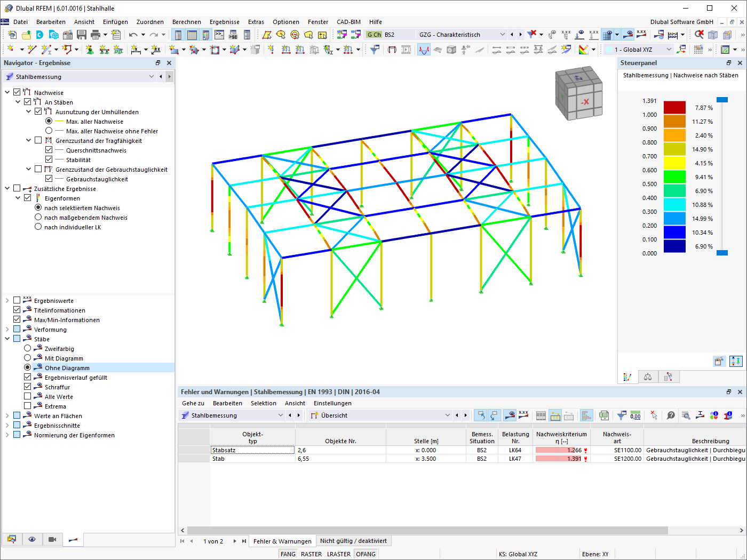Open the Ergebnisse menu
Image resolution: width=747 pixels, height=560 pixels.
click(x=224, y=22)
